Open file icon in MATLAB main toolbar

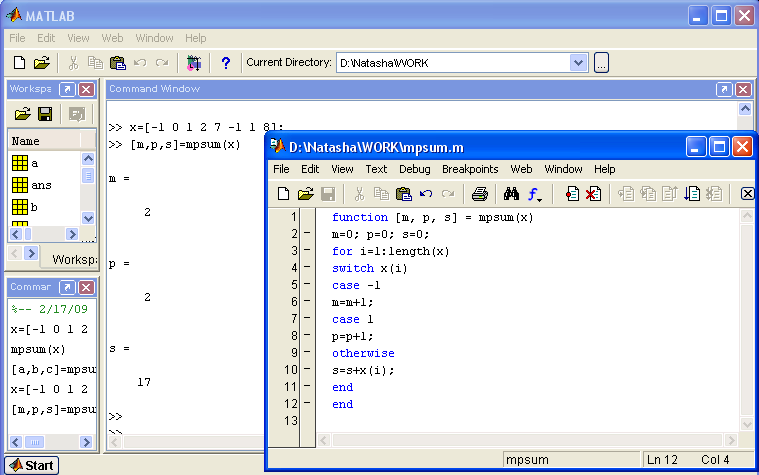tap(42, 62)
